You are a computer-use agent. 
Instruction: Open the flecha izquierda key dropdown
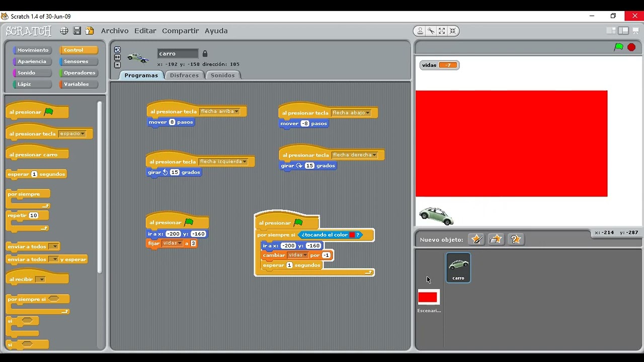click(x=223, y=161)
